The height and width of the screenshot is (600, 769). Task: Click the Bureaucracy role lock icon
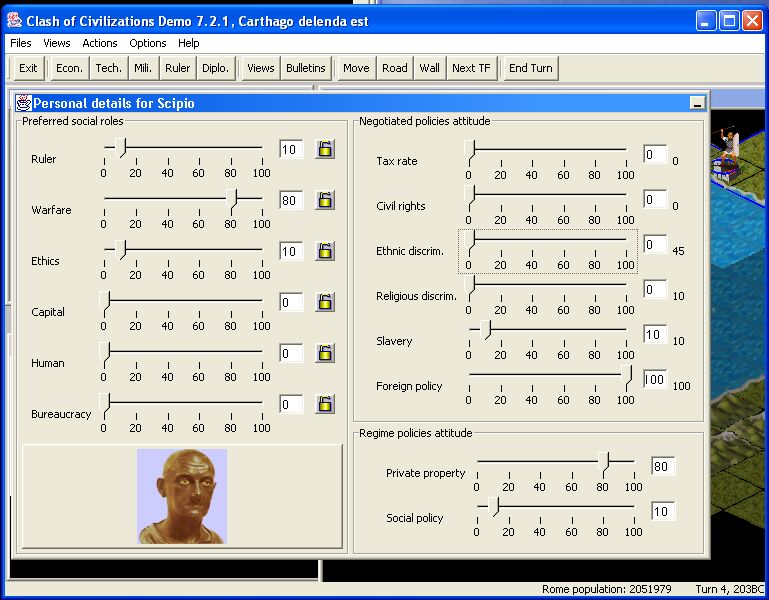(325, 404)
